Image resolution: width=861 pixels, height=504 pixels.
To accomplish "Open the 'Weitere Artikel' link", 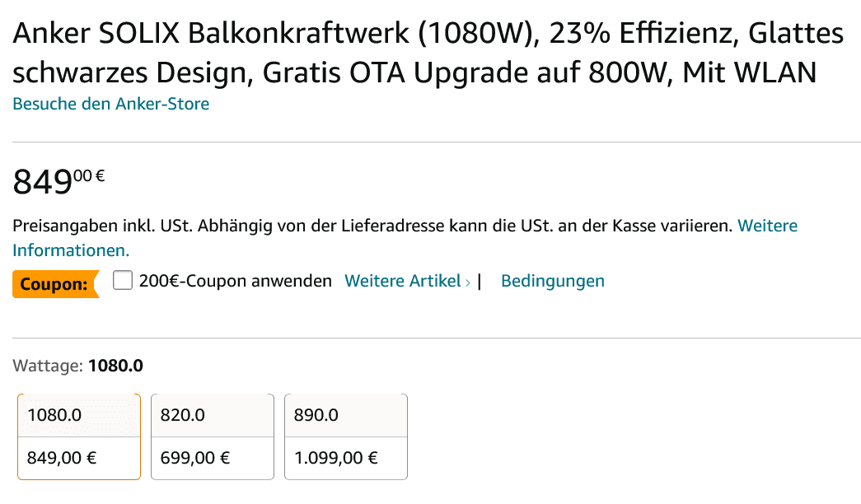I will pyautogui.click(x=402, y=281).
